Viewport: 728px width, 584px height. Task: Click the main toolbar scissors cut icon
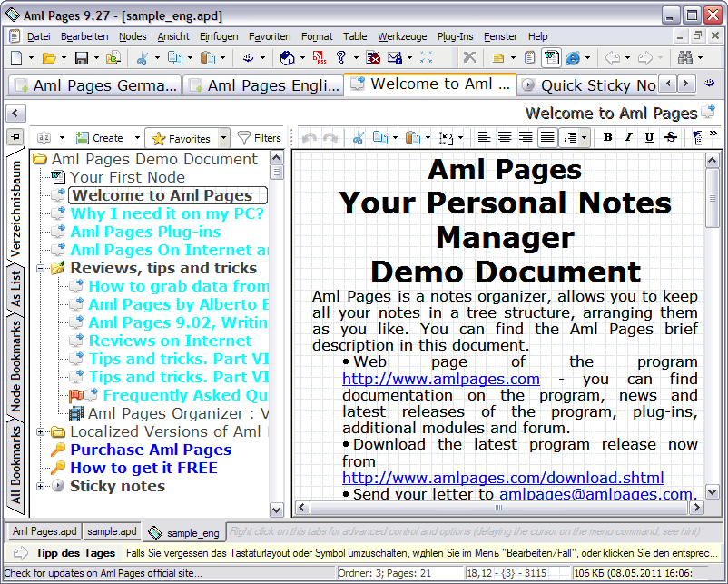tap(143, 58)
